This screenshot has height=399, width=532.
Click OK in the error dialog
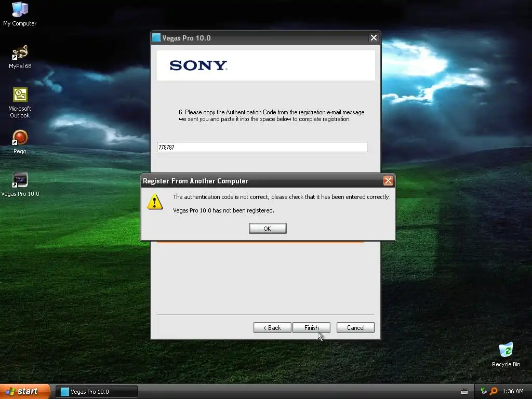(268, 229)
